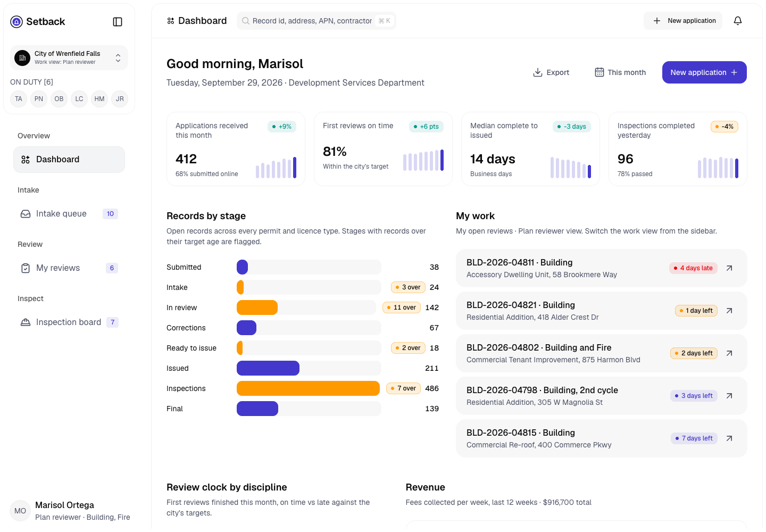Open the Marisol Ortega profile
This screenshot has height=532, width=766.
pos(70,511)
